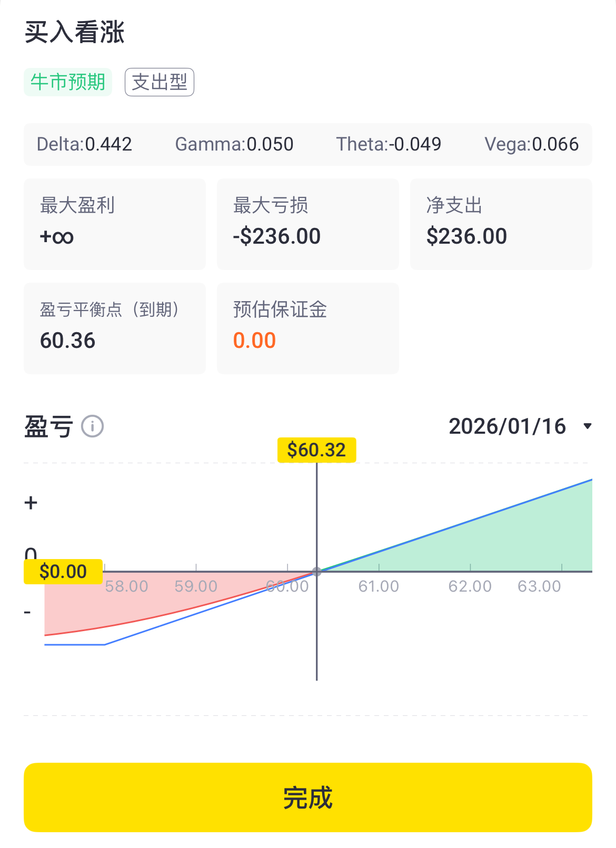This screenshot has height=848, width=616.
Task: Tap the Theta:-0.049 value
Action: [389, 144]
